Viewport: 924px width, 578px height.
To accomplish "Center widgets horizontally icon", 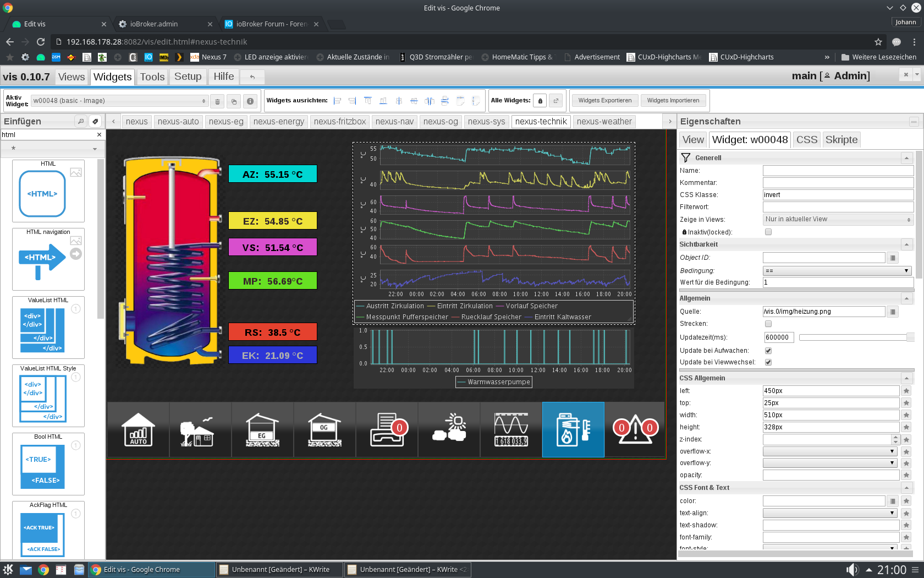I will (x=399, y=101).
